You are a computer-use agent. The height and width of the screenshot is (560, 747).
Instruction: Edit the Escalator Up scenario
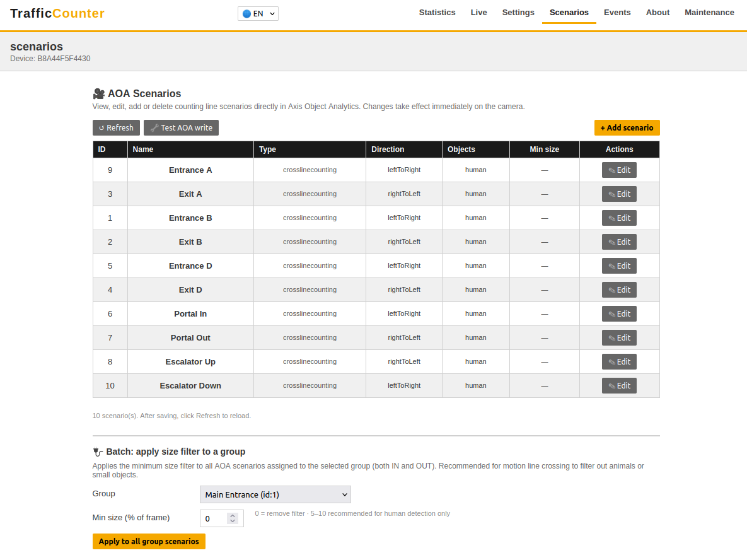click(619, 362)
